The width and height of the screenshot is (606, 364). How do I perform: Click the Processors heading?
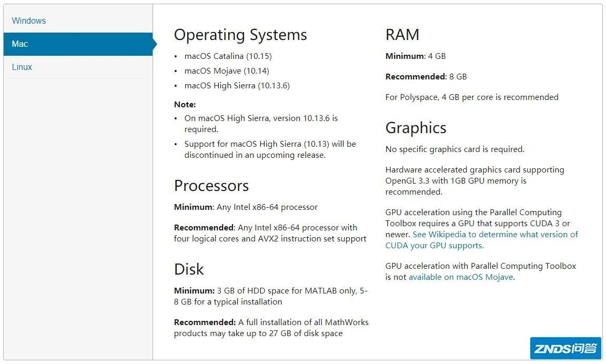[211, 186]
